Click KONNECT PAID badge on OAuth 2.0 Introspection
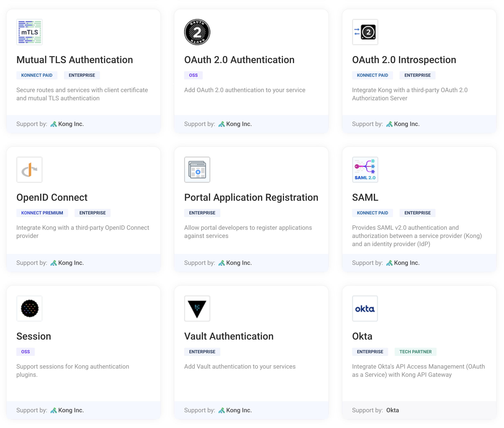 [372, 75]
